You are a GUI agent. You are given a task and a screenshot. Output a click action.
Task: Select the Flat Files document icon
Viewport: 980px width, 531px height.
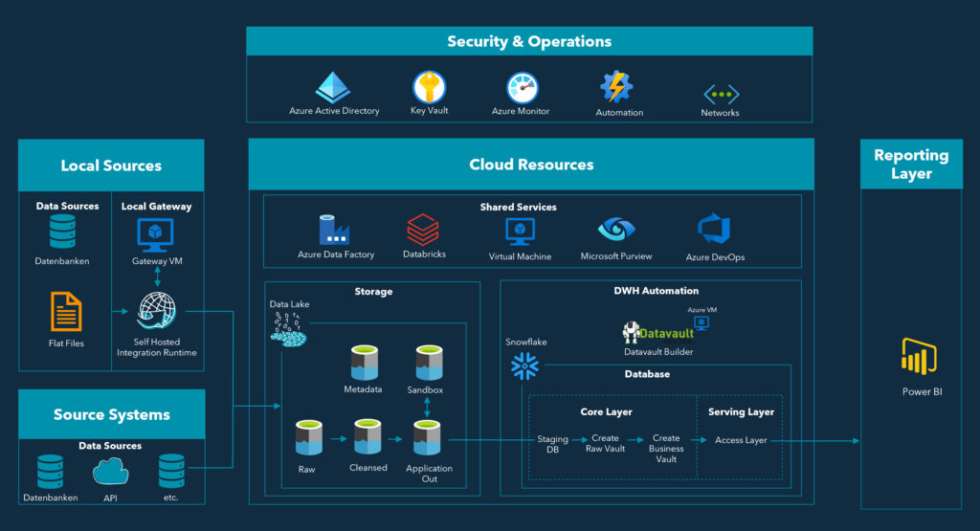click(66, 311)
